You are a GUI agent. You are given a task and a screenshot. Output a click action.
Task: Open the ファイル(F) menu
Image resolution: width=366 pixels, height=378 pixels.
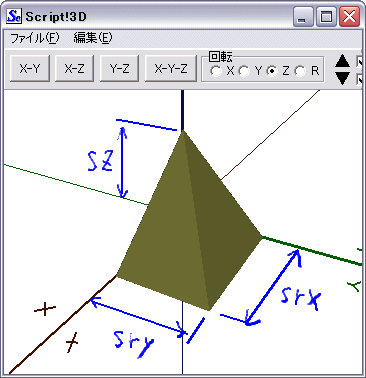coord(35,38)
